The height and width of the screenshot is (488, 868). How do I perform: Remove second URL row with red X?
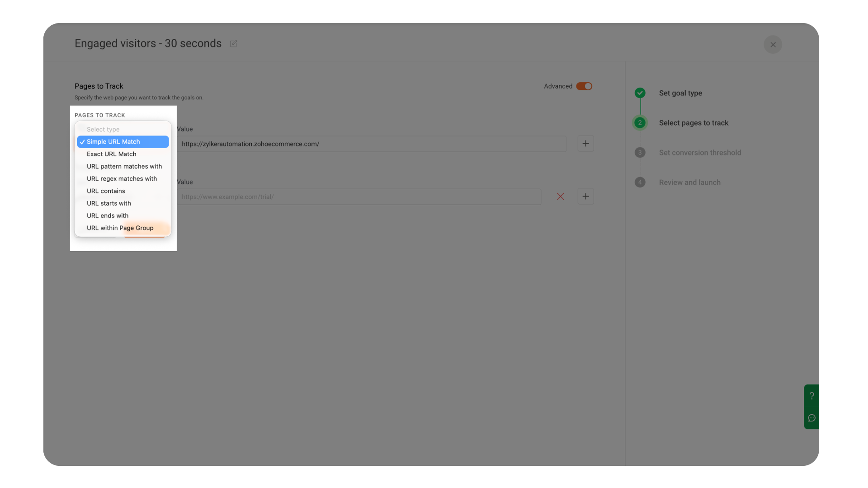560,197
